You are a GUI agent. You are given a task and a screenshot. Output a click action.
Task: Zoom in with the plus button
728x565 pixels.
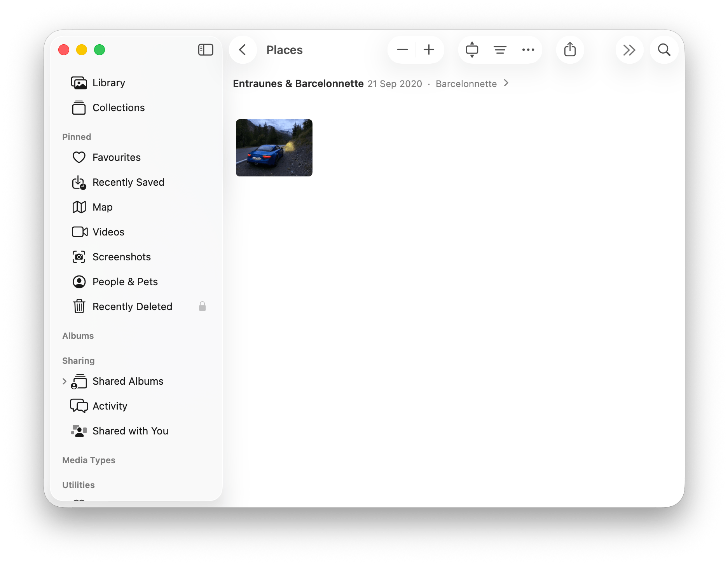pyautogui.click(x=429, y=50)
